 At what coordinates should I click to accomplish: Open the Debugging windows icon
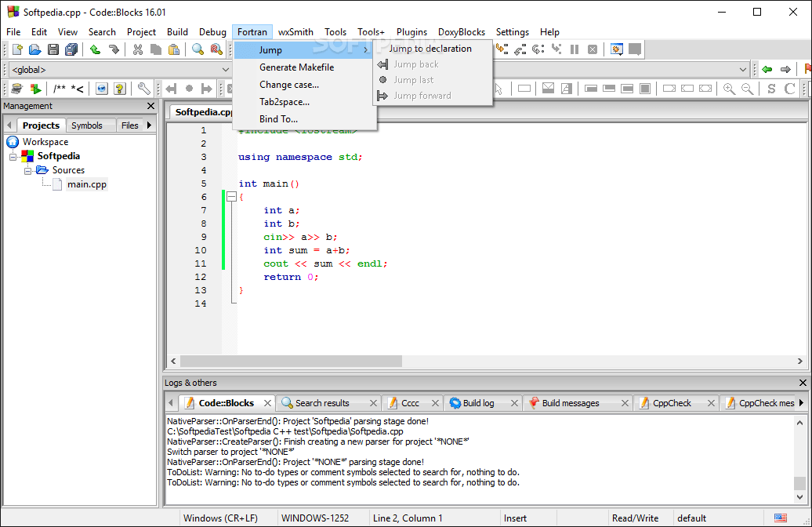tap(616, 49)
